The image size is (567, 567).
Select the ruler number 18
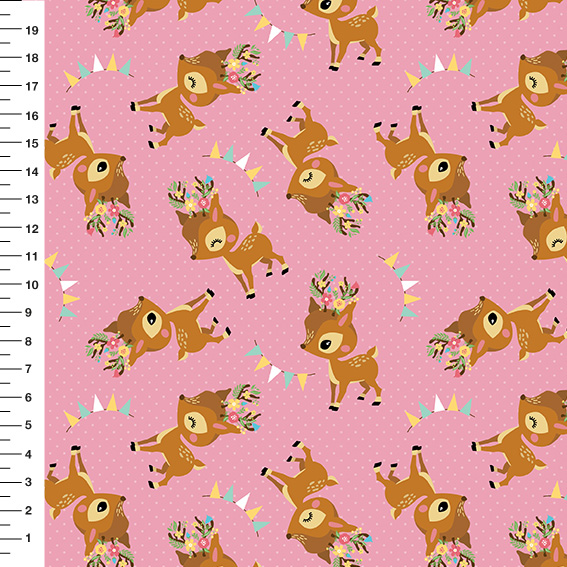(x=32, y=58)
